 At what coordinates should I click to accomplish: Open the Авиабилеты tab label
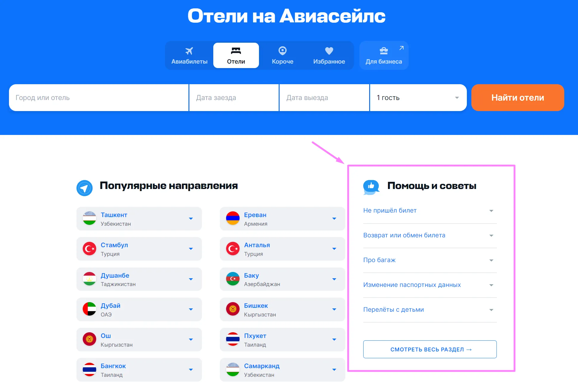point(189,62)
